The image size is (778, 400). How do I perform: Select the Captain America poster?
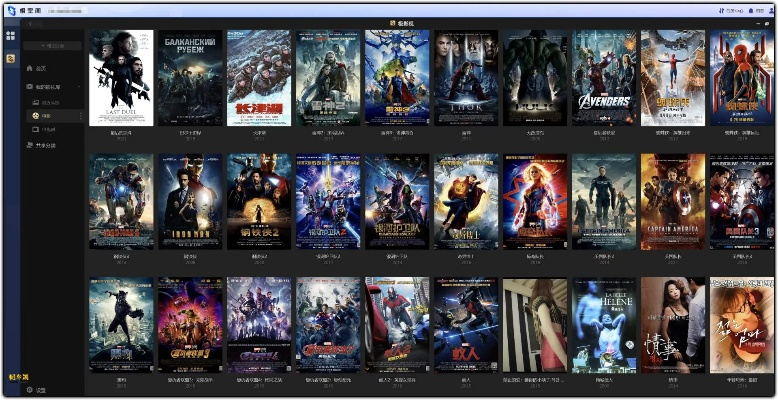[672, 201]
